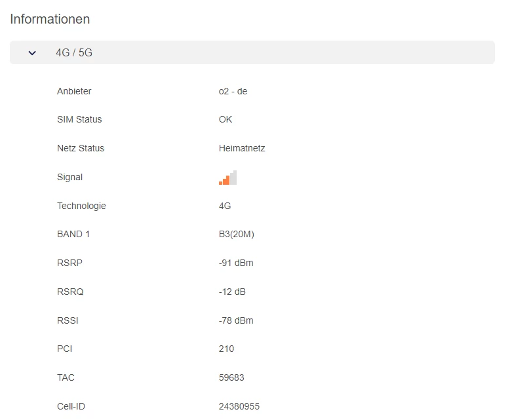Screen dimensions: 510x420
Task: Collapse the 4G / 5G section chevron
Action: (32, 52)
